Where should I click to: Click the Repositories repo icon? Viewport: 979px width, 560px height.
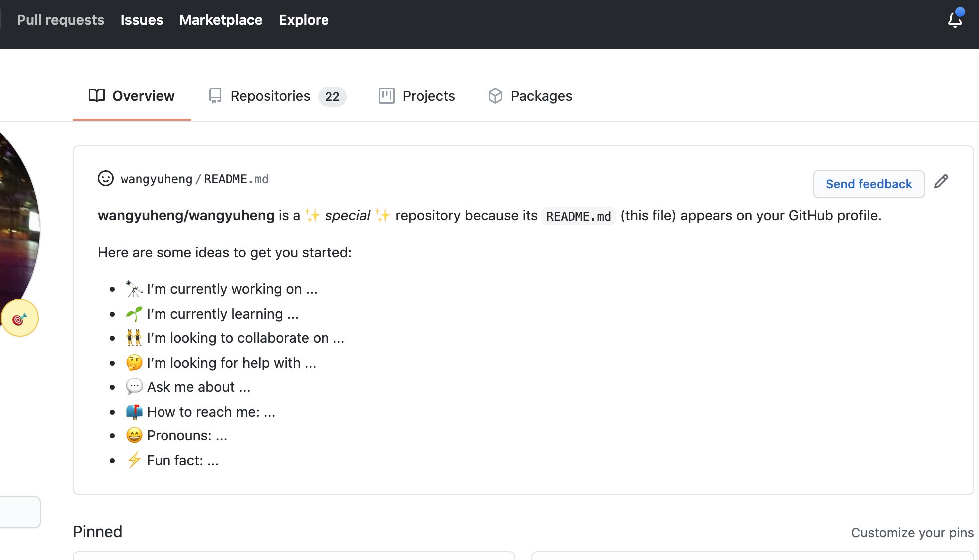point(215,96)
